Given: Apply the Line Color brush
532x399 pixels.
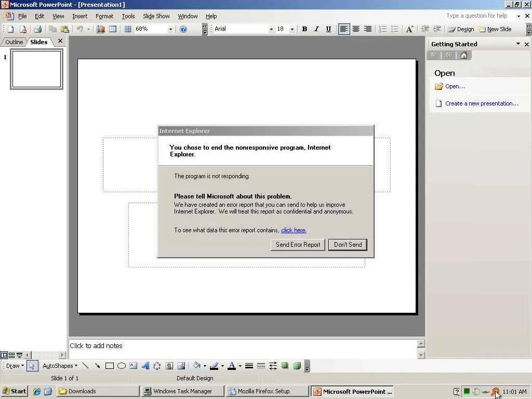Looking at the screenshot, I should tap(214, 366).
